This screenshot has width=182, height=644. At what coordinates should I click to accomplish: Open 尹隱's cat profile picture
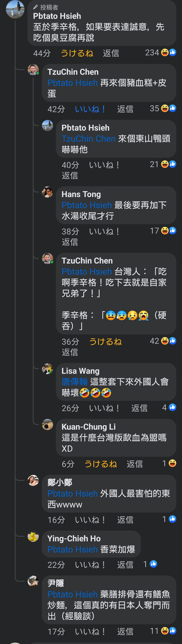[33, 581]
